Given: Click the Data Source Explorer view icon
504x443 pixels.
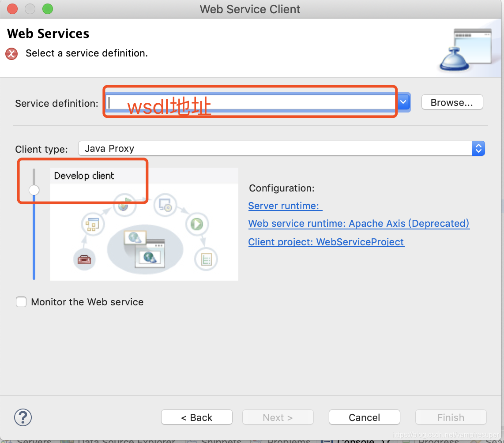Looking at the screenshot, I should (67, 440).
